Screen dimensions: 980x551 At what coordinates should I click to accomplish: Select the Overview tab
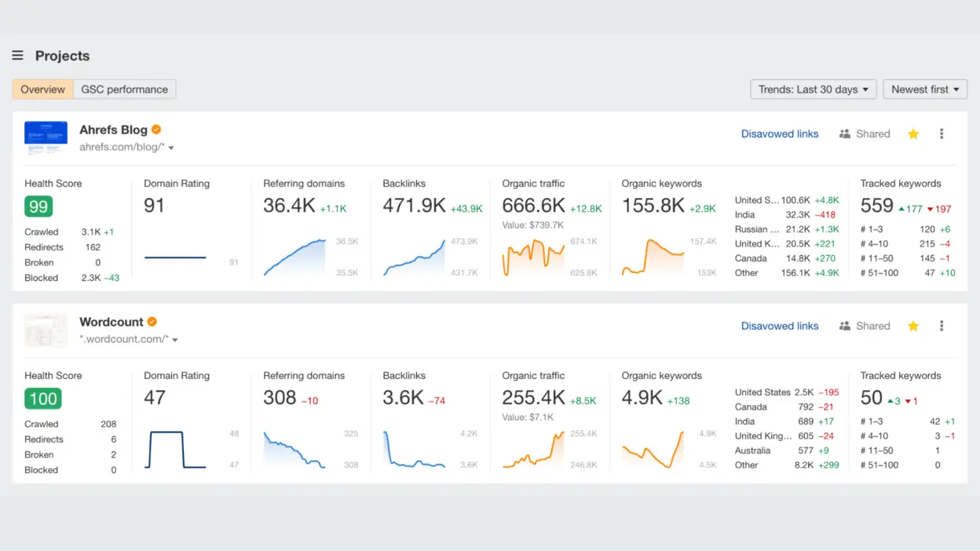click(x=42, y=89)
